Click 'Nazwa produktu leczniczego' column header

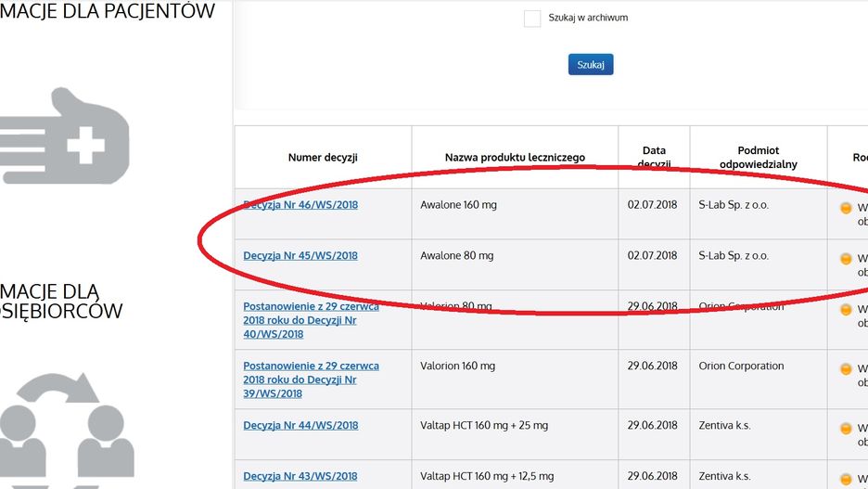pos(515,158)
